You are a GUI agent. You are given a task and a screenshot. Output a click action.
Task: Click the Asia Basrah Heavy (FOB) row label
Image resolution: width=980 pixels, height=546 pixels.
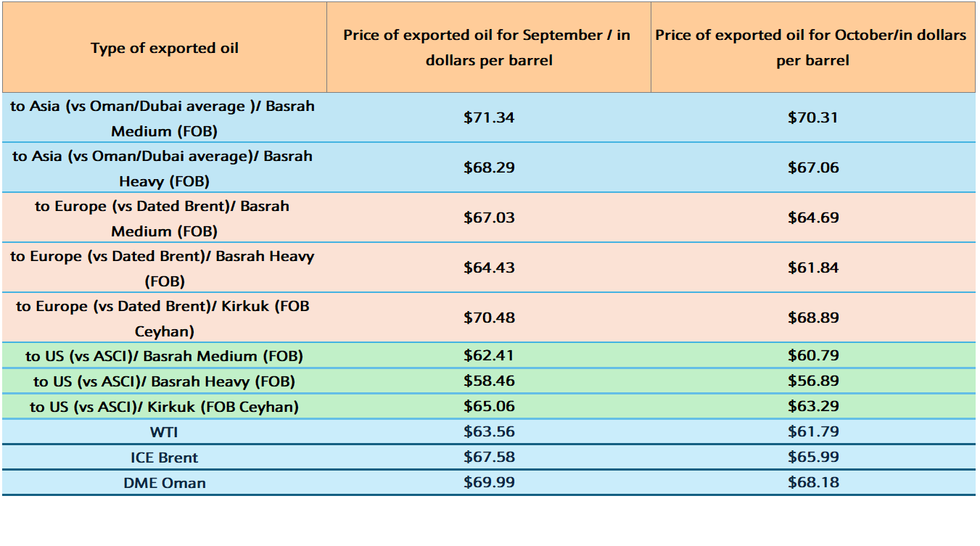coord(164,168)
